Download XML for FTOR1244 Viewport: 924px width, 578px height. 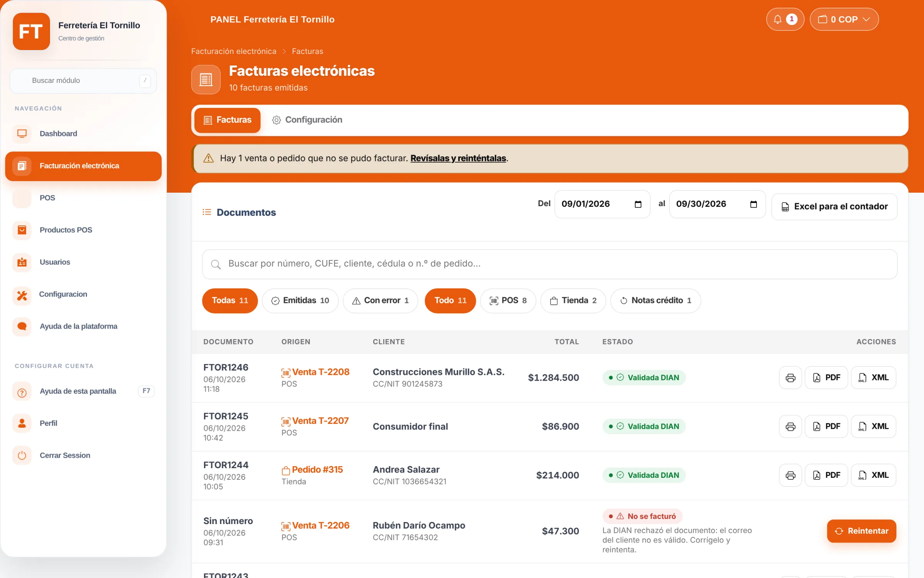coord(874,476)
